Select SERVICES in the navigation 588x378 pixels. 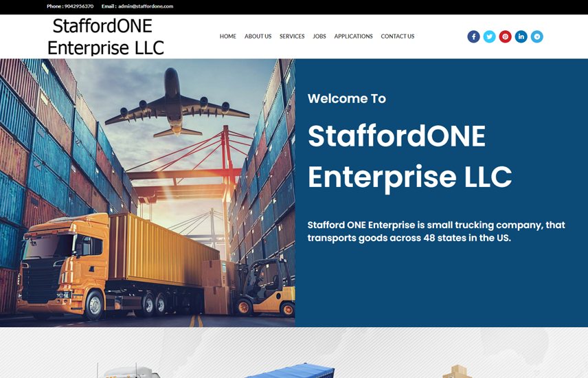(x=292, y=36)
